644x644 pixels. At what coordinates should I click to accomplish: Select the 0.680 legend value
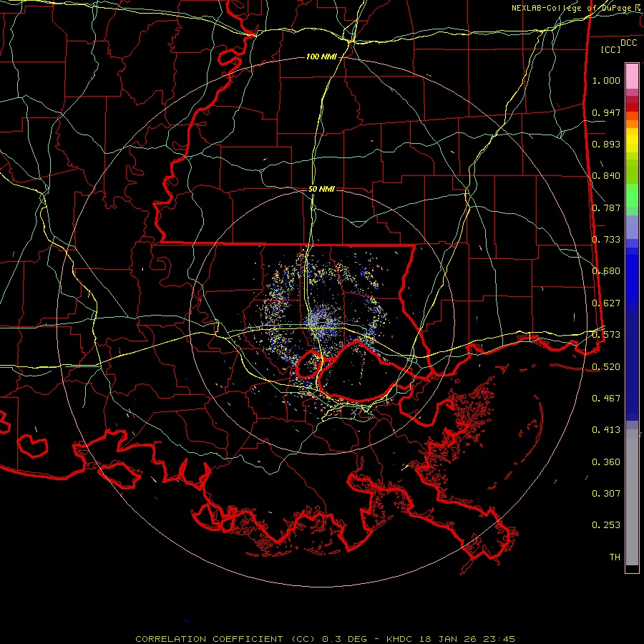[606, 271]
